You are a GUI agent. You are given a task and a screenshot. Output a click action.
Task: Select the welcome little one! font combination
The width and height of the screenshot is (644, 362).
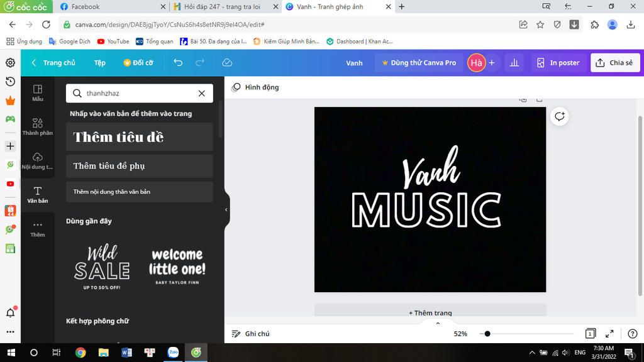(177, 267)
